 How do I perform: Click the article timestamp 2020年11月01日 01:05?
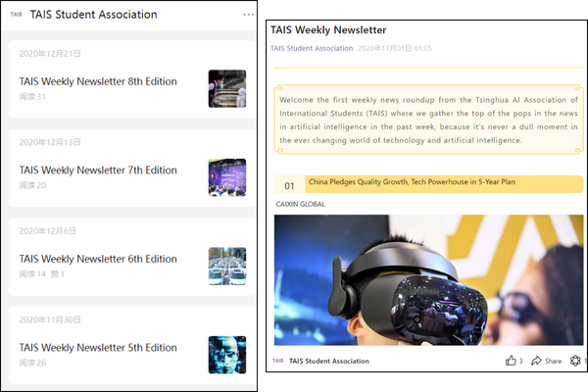pyautogui.click(x=395, y=48)
